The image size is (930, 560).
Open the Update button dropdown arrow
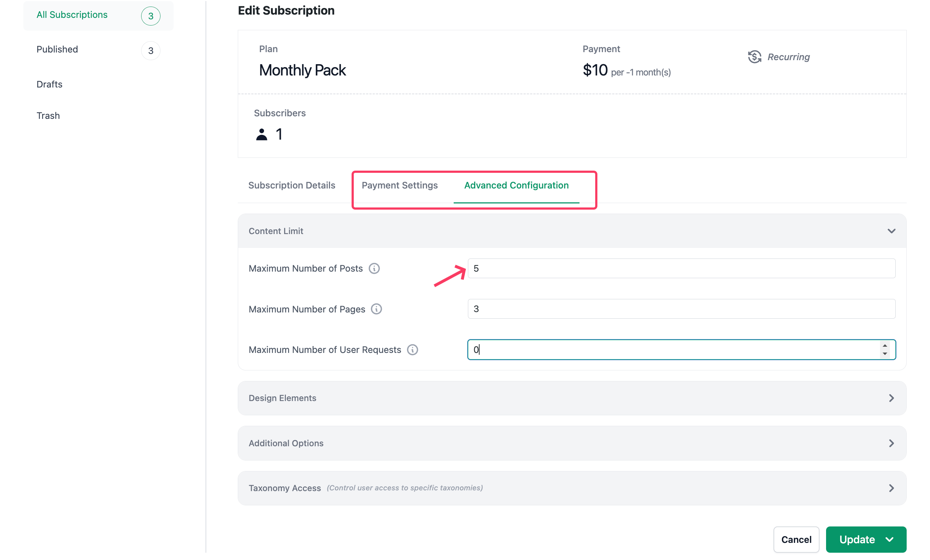tap(890, 540)
